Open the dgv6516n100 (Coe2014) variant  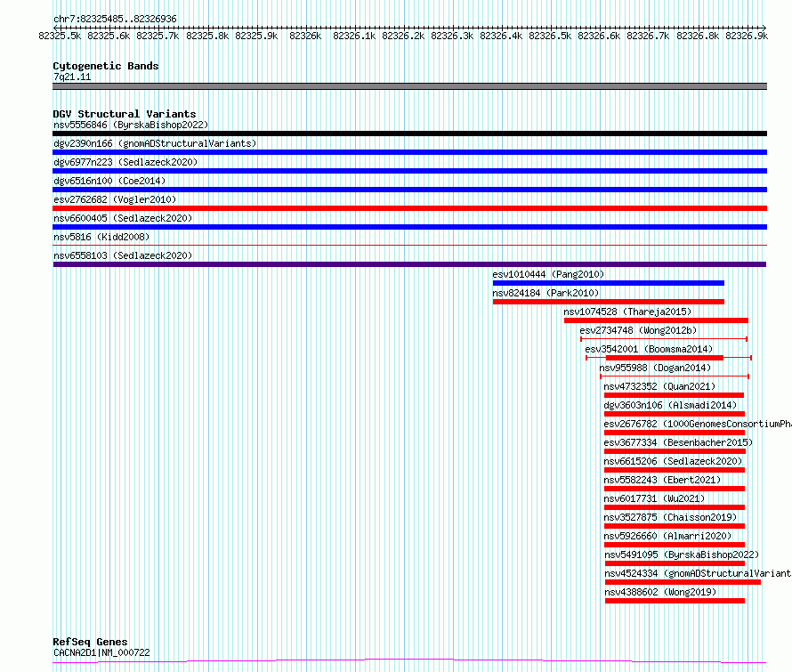(x=109, y=181)
